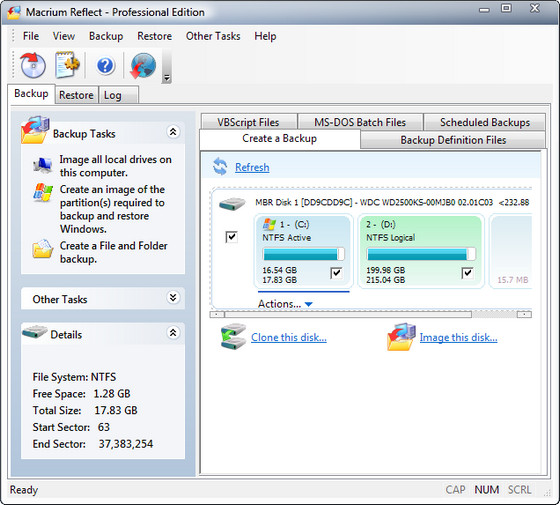Viewport: 560px width, 505px height.
Task: Click the Clone this disk drives icon
Action: pyautogui.click(x=233, y=336)
